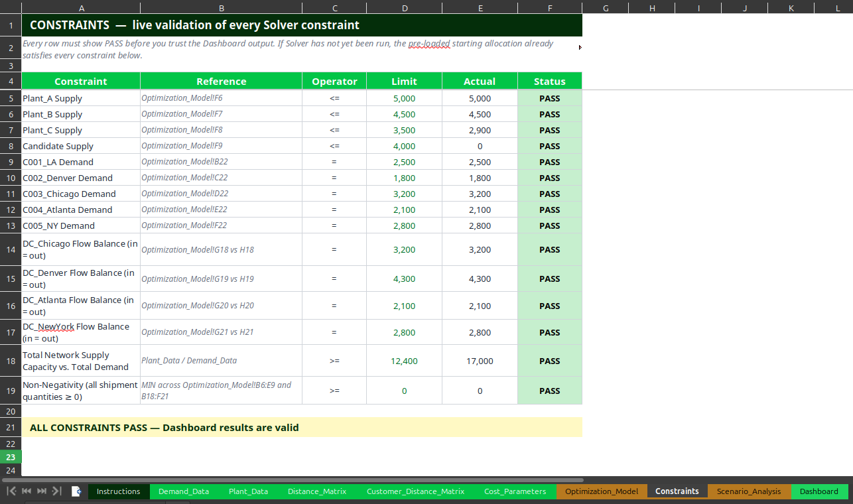The height and width of the screenshot is (504, 853).
Task: Click the CONSTRAINTS title cell
Action: [x=302, y=25]
